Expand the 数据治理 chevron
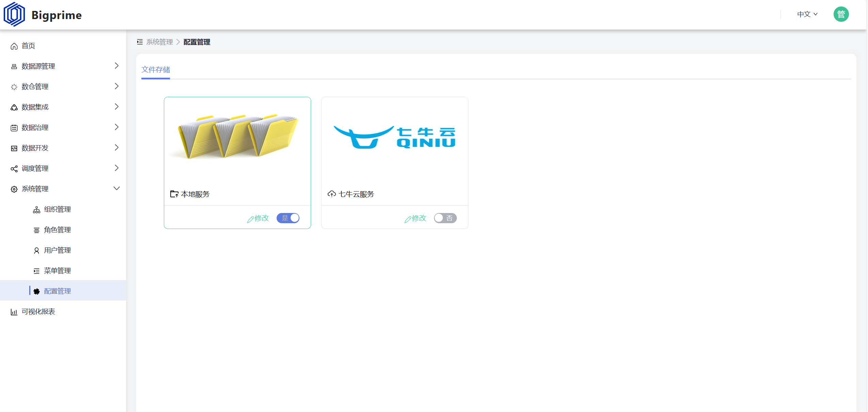Screen dimensions: 868x412 [x=117, y=127]
